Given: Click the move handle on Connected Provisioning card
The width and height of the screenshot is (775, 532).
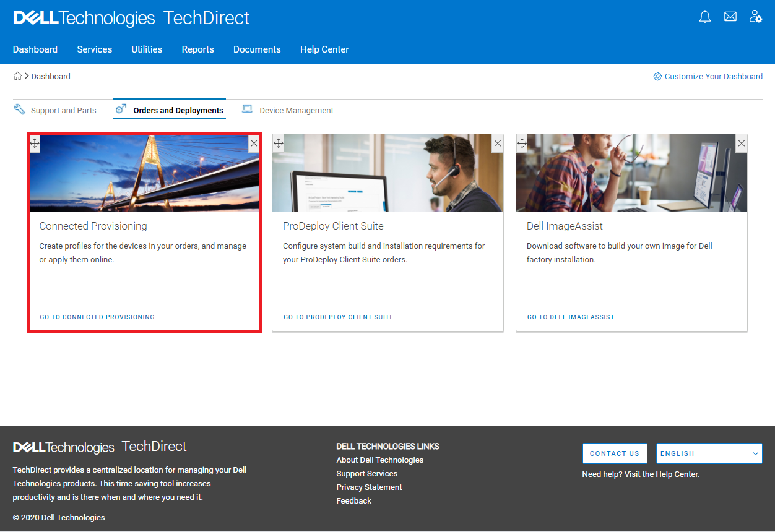Looking at the screenshot, I should tap(35, 144).
